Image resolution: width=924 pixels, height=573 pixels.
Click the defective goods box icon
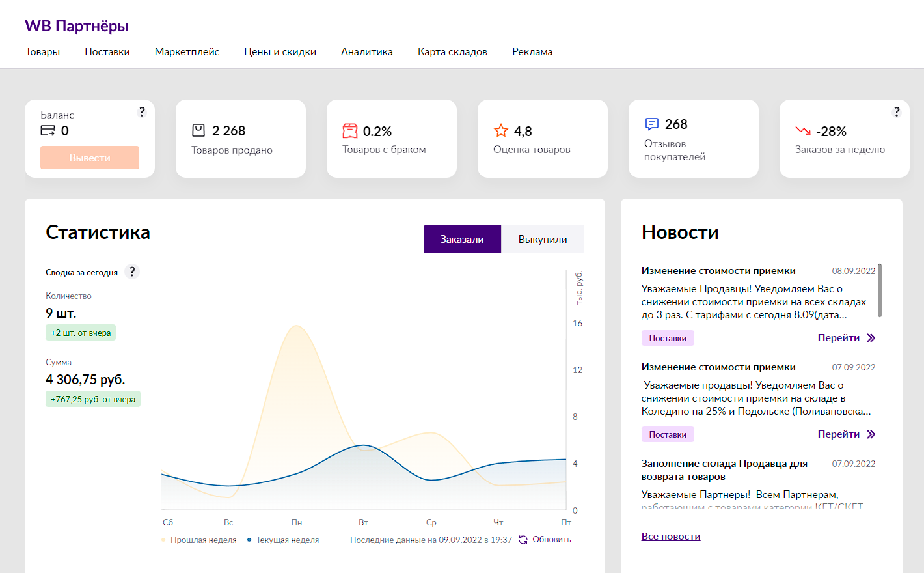tap(350, 131)
